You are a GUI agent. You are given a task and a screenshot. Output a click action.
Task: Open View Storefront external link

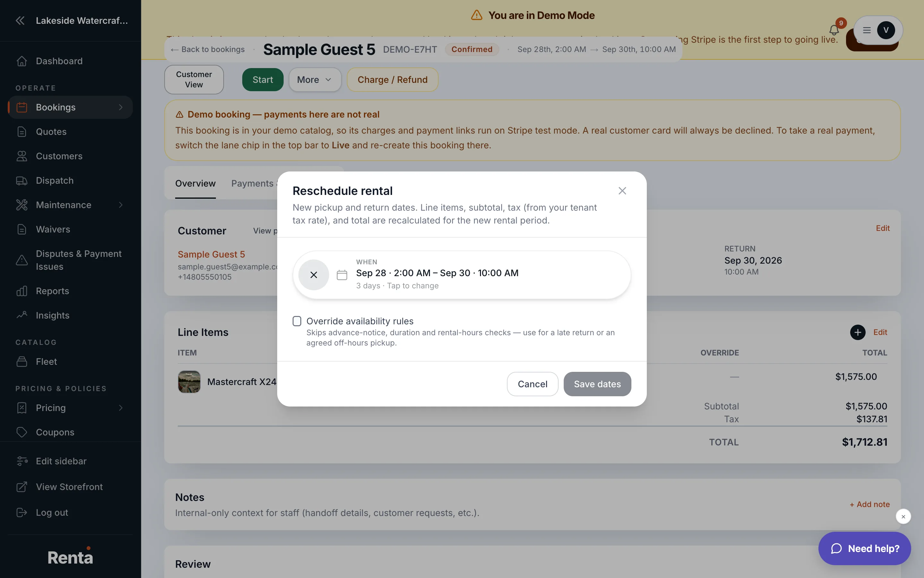[70, 486]
